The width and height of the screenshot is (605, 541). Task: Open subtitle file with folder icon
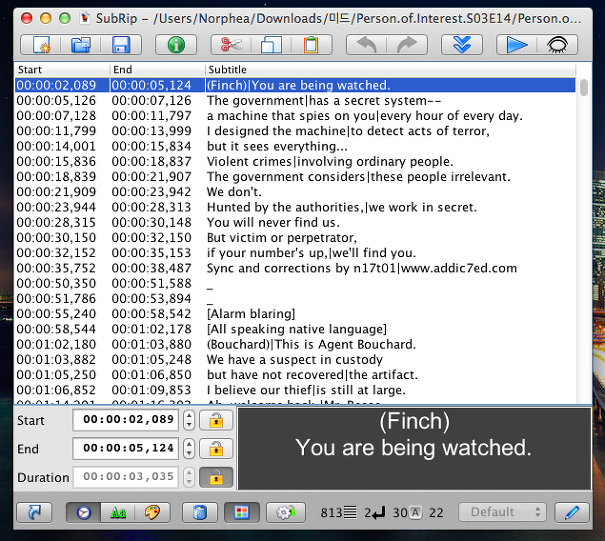click(x=81, y=44)
